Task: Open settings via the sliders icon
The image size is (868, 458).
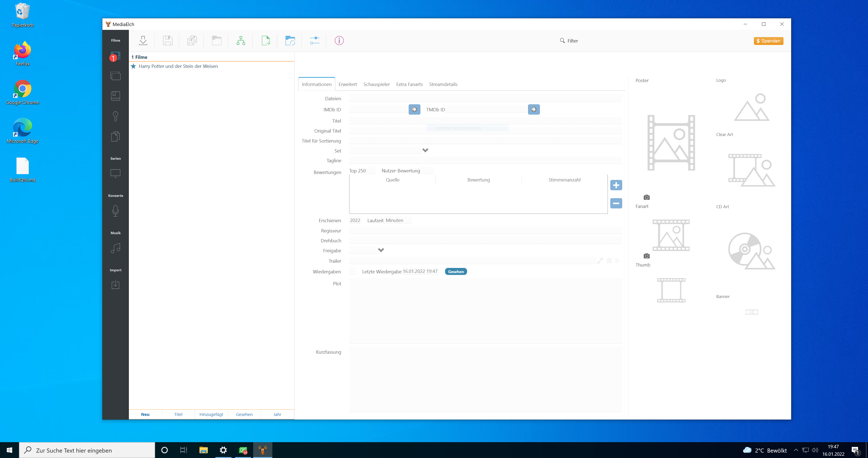Action: (x=314, y=41)
